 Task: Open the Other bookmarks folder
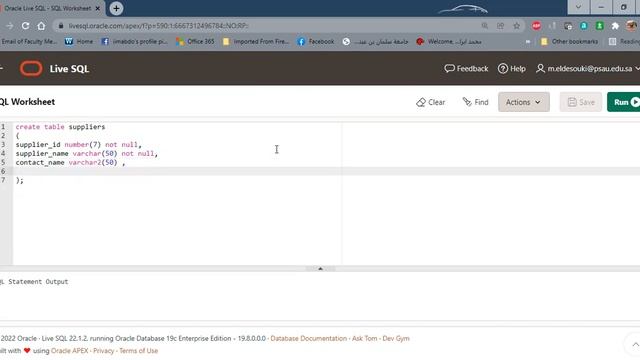[x=569, y=41]
